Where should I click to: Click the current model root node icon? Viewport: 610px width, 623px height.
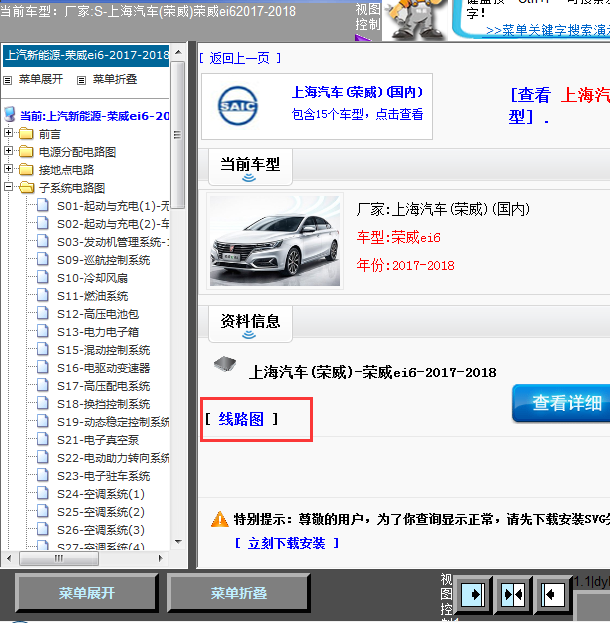coord(10,114)
